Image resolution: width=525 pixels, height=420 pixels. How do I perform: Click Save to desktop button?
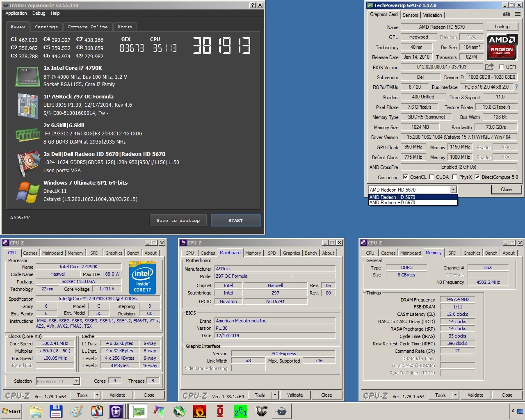[x=178, y=220]
